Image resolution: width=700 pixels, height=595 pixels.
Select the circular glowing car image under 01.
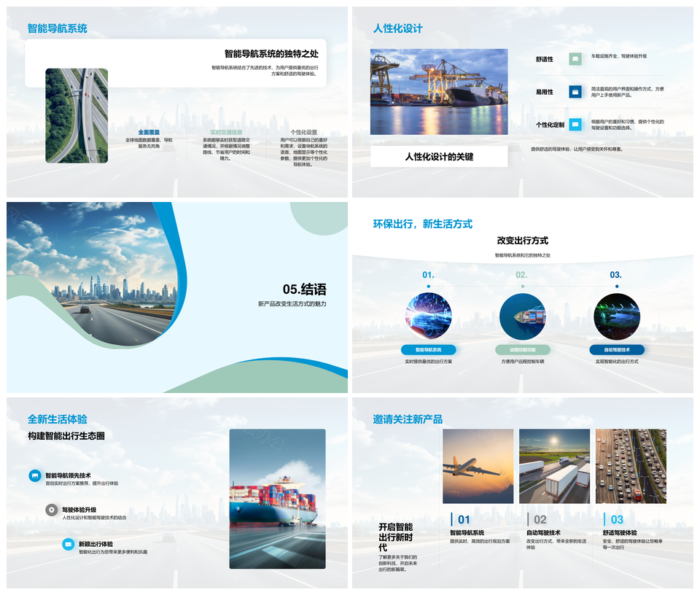tap(428, 316)
